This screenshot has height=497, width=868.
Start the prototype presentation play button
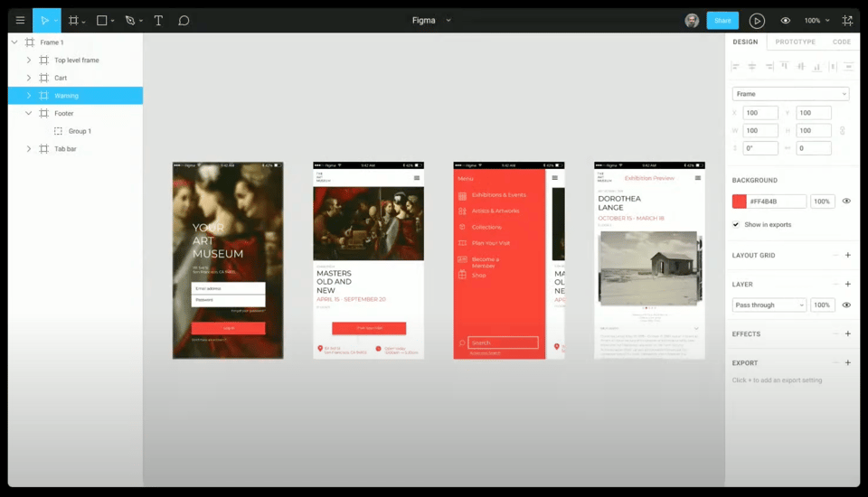point(757,21)
